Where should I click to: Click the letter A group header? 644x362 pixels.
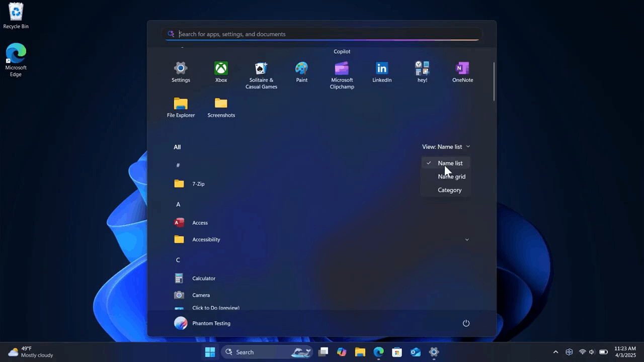coord(178,205)
